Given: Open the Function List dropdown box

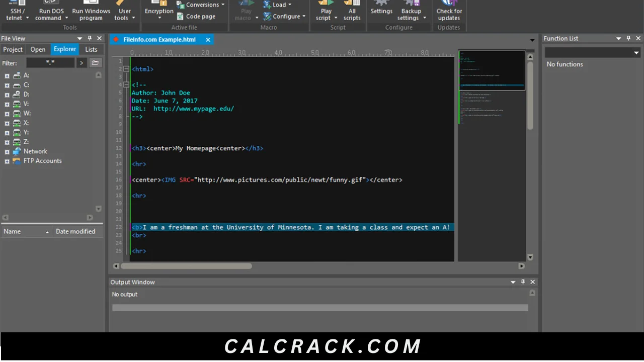Looking at the screenshot, I should 593,52.
